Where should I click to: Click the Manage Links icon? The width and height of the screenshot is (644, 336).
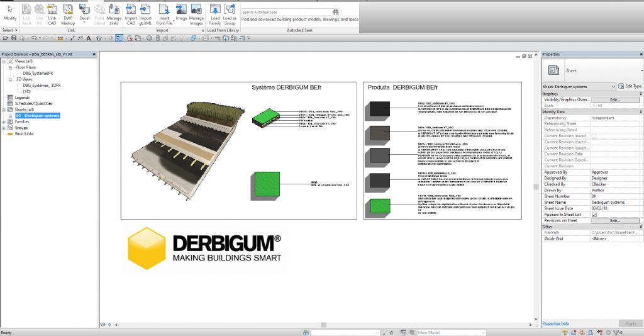pos(114,13)
